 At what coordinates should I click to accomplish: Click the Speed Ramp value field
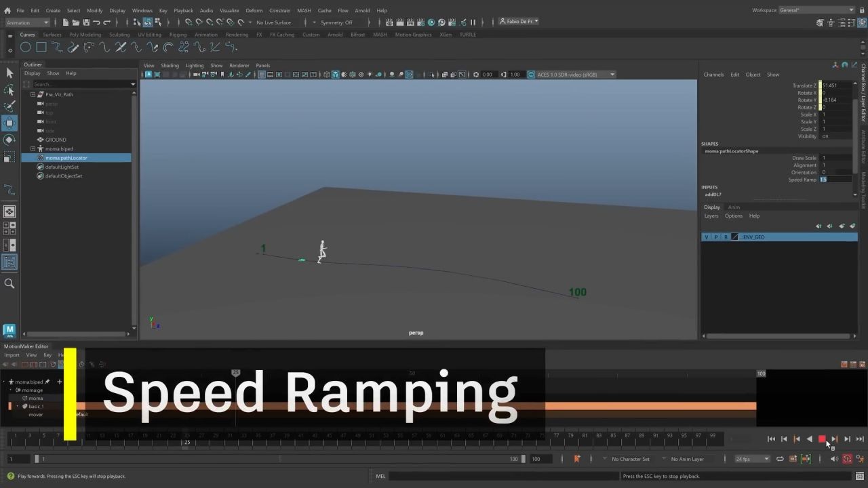tap(835, 180)
